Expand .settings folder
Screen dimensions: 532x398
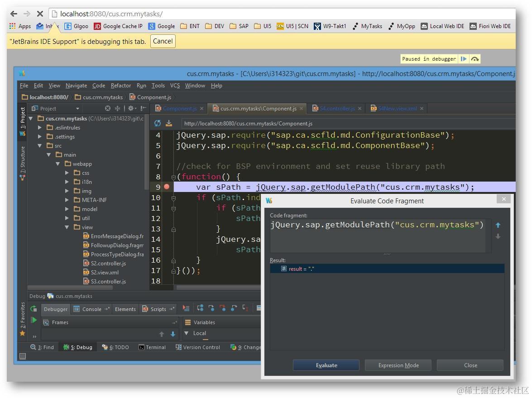coord(40,136)
